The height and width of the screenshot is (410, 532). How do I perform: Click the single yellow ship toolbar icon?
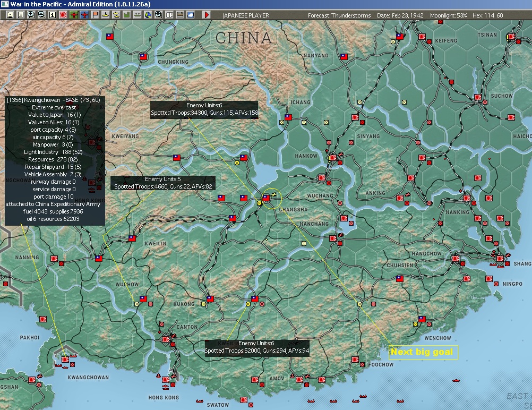[106, 14]
